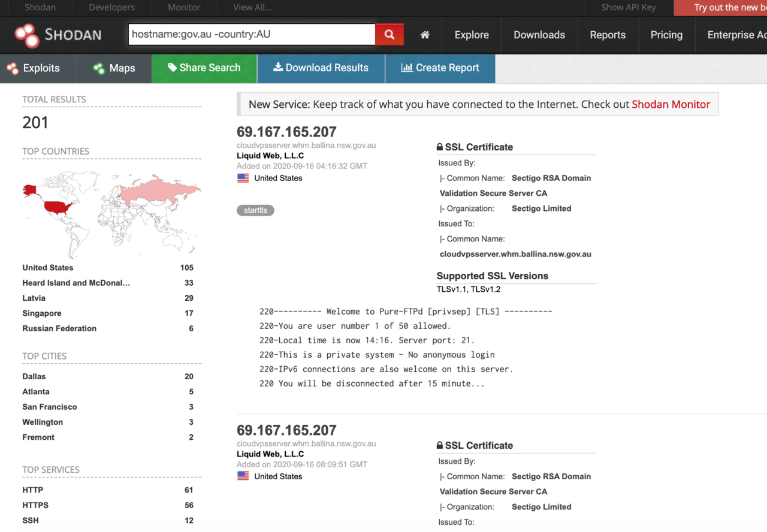Open the Downloads menu item

pyautogui.click(x=539, y=35)
